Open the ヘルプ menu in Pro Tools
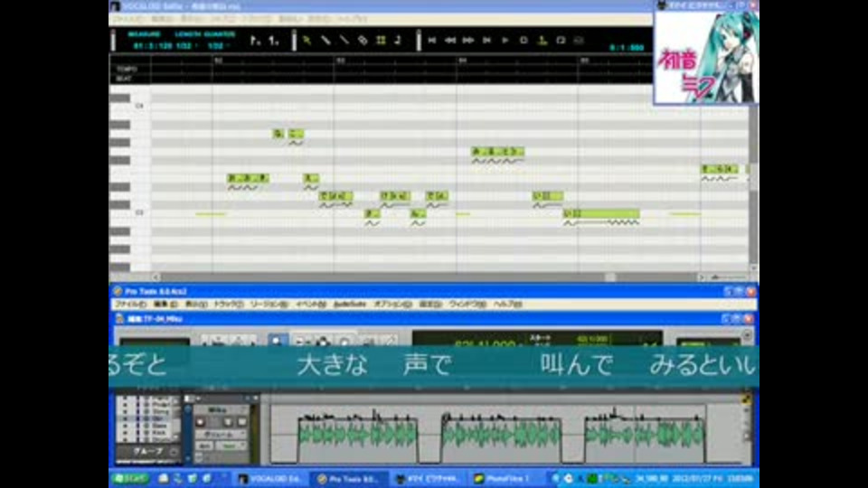 [507, 305]
